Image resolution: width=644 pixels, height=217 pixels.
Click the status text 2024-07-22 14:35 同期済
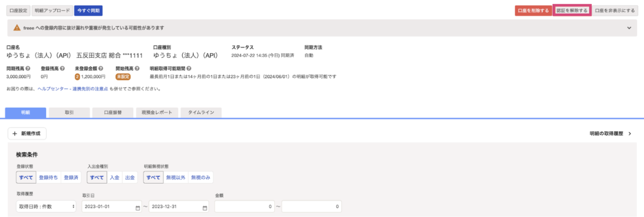click(263, 55)
